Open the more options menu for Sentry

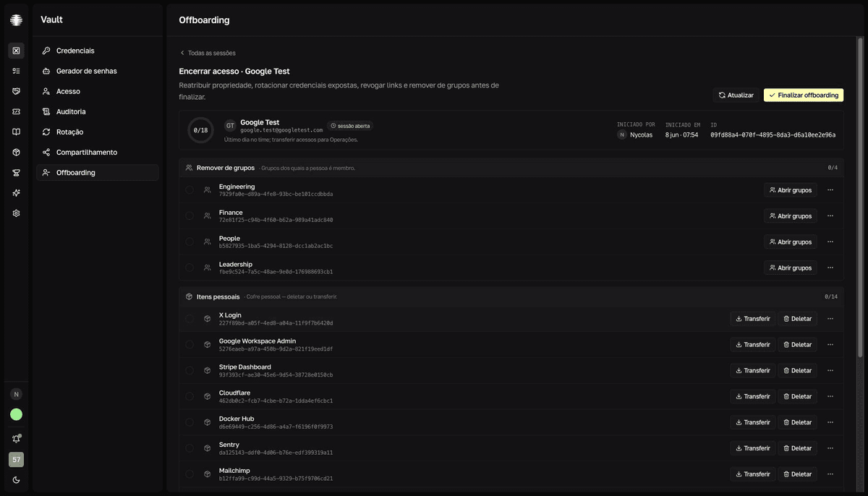pos(830,448)
